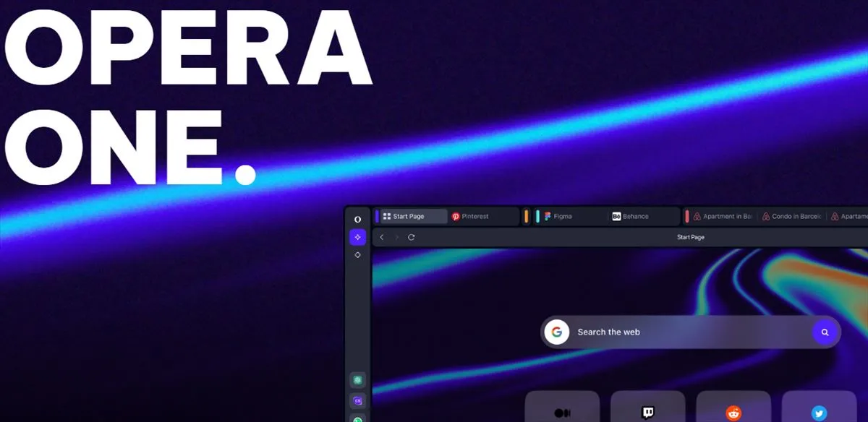Screen dimensions: 868x422
Task: Open the Twitter speed dial tile
Action: [x=819, y=406]
